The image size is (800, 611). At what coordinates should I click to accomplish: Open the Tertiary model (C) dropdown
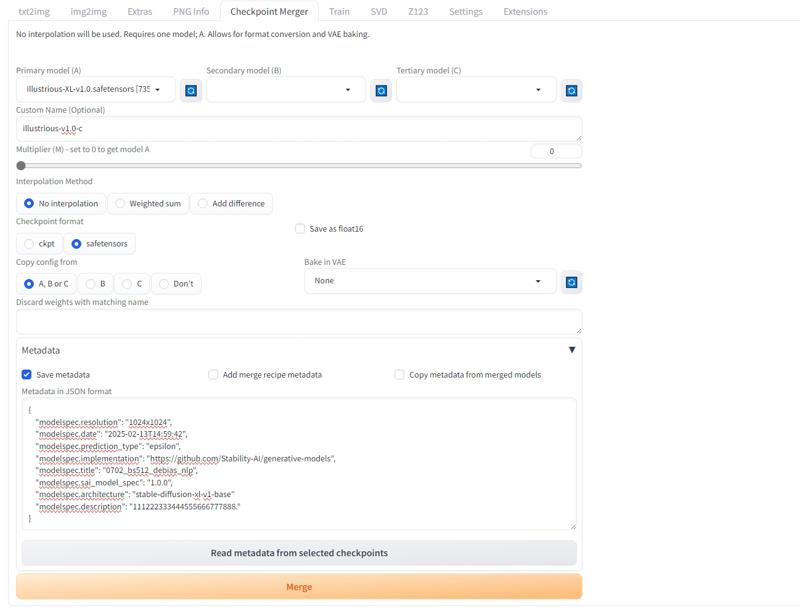(476, 90)
